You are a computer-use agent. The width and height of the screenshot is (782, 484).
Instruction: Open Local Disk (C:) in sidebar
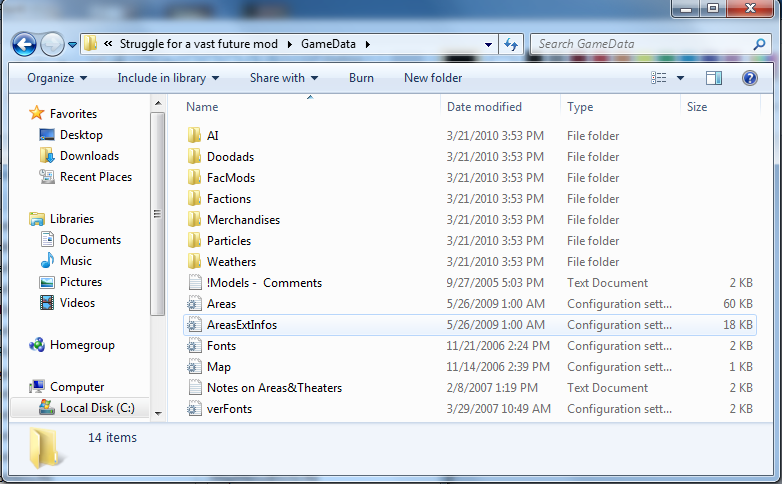tap(96, 408)
